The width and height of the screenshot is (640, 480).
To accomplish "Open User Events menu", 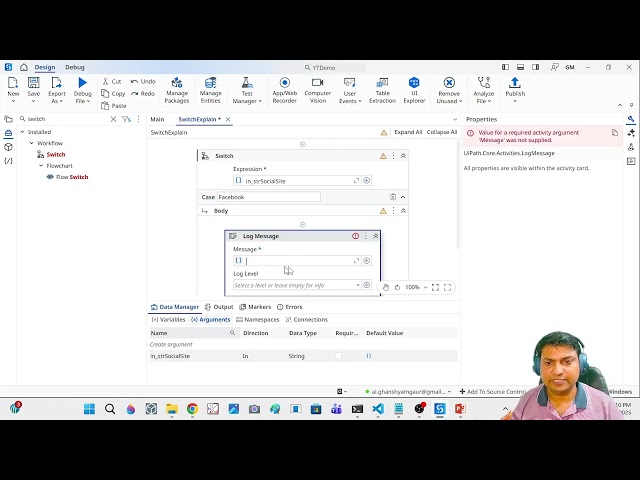I will [x=350, y=90].
